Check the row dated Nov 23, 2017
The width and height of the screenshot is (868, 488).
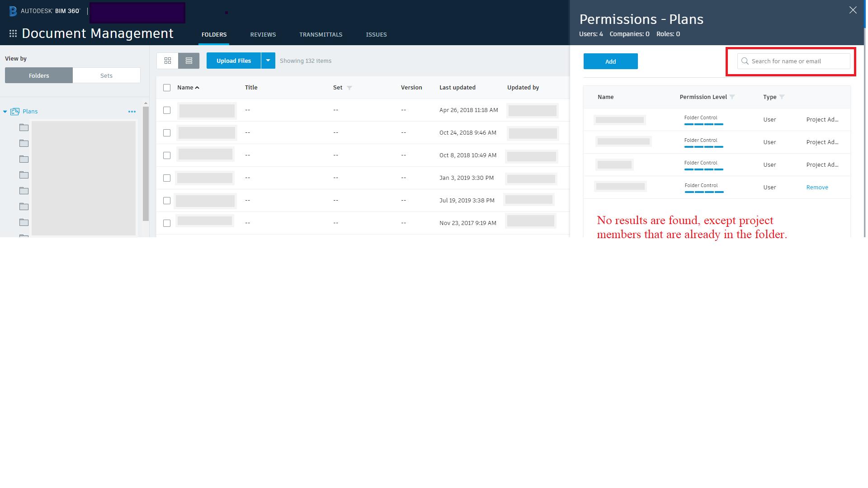[x=167, y=223]
